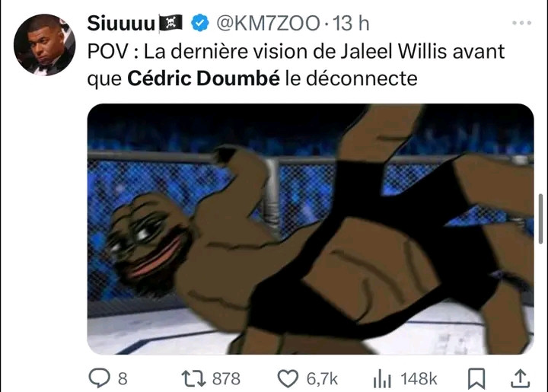This screenshot has width=548, height=392.
Task: Click the blue verified badge
Action: point(200,23)
